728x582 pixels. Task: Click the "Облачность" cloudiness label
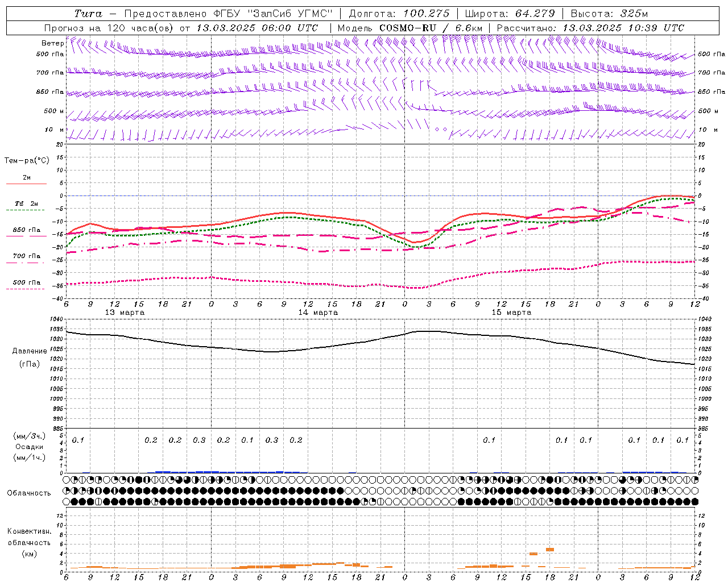(29, 493)
